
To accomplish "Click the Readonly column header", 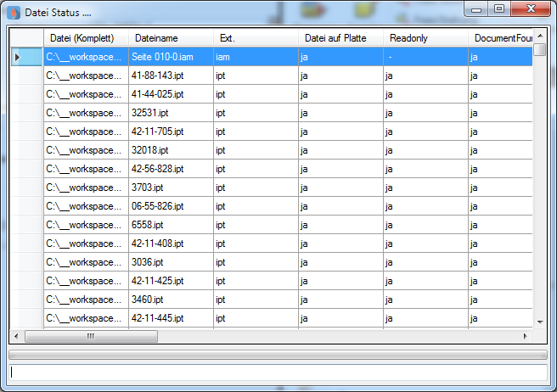I will pos(425,38).
